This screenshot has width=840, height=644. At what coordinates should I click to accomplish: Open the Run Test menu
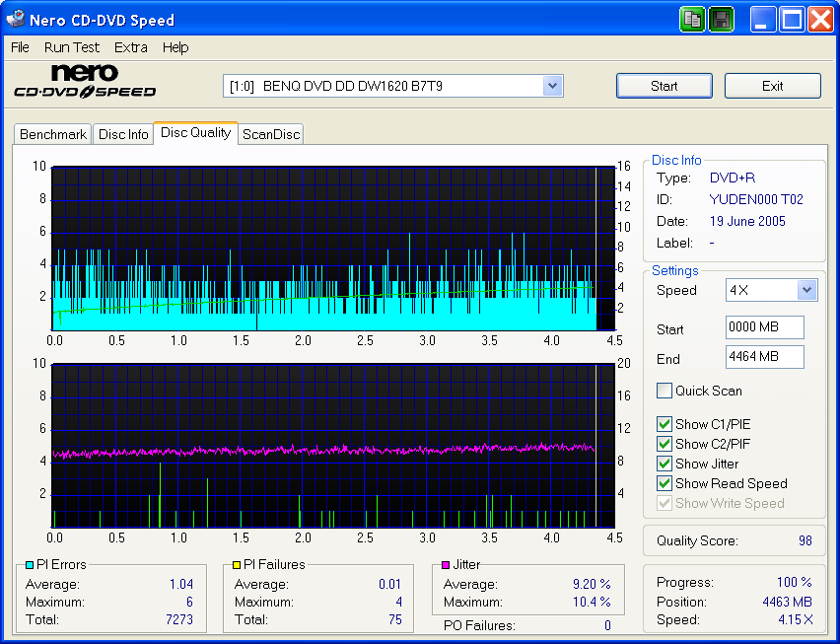pyautogui.click(x=71, y=46)
